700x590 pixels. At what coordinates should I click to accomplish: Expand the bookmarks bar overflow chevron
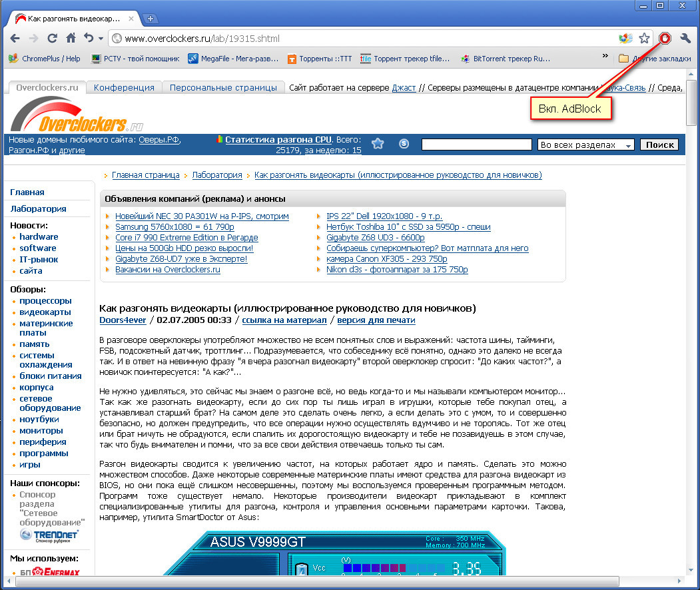(605, 56)
